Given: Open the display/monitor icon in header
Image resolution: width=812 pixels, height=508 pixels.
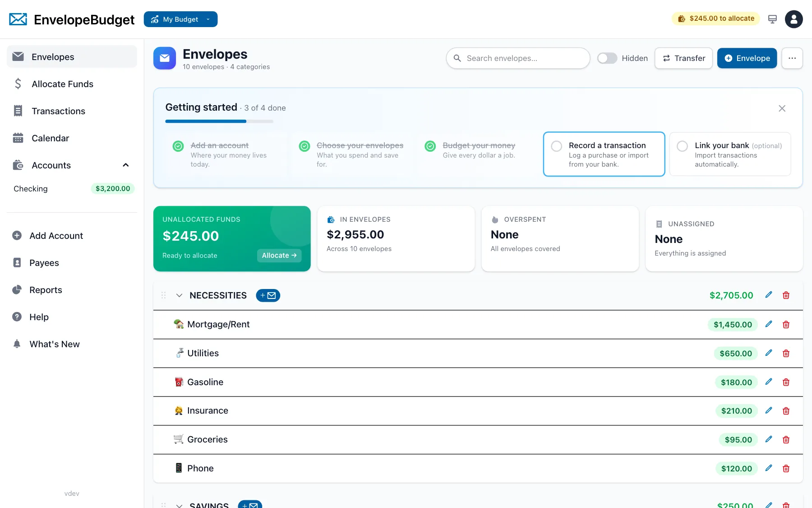Looking at the screenshot, I should click(x=772, y=19).
